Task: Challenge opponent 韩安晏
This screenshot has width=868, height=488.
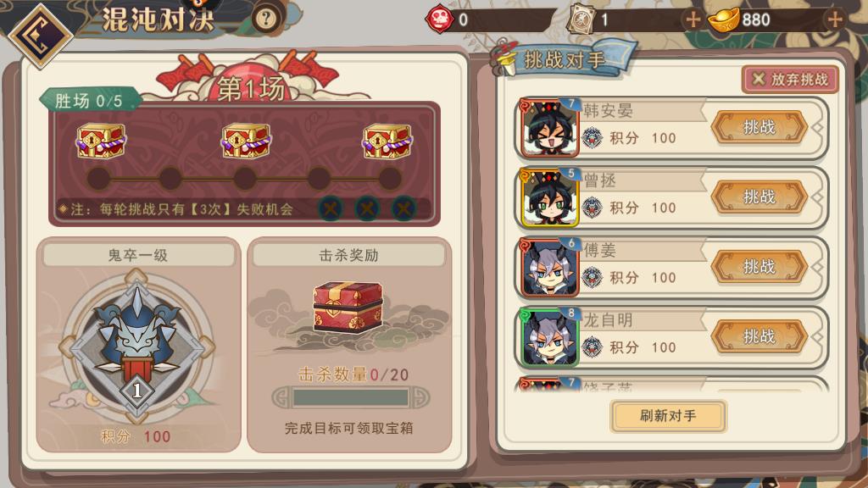Action: point(759,127)
